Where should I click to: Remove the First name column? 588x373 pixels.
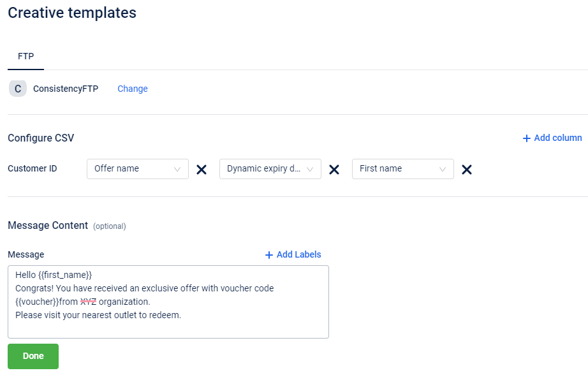point(467,170)
